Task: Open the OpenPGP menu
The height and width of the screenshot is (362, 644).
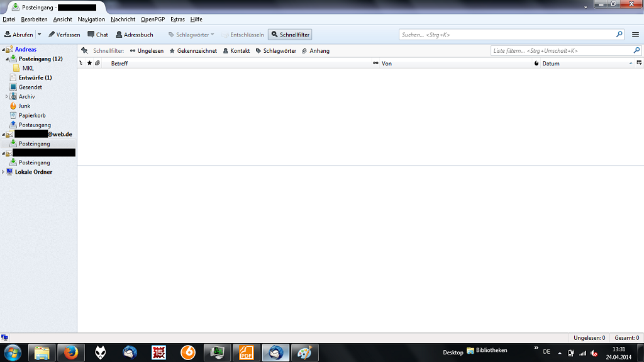Action: [x=153, y=20]
